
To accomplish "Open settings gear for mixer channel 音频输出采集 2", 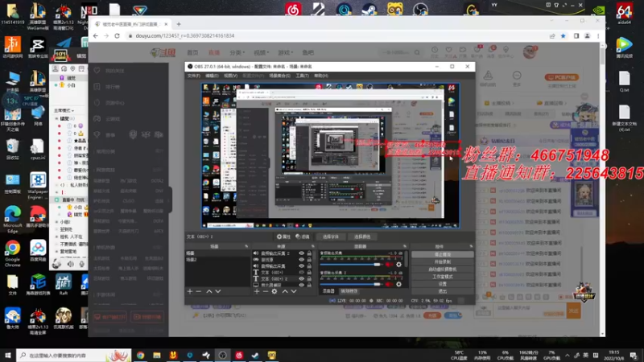I will pyautogui.click(x=398, y=284).
